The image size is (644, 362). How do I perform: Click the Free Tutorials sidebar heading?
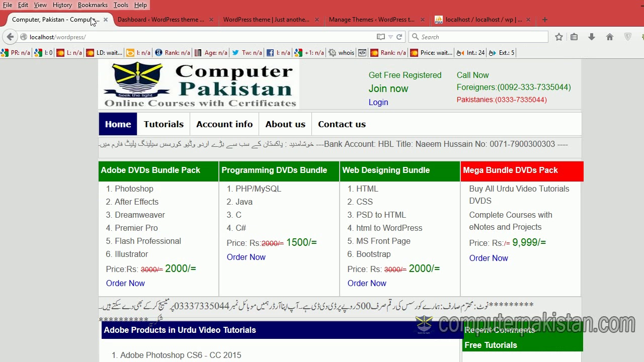(491, 345)
